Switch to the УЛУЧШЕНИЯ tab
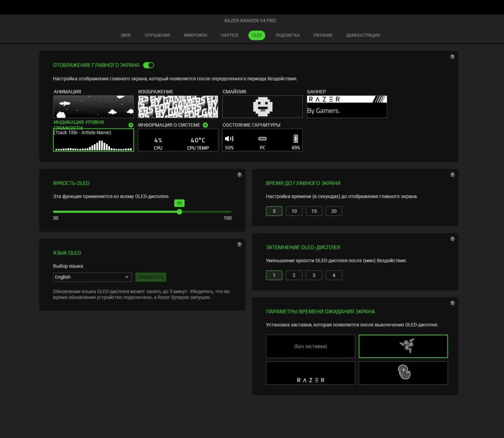Viewport: 504px width, 438px height. [157, 36]
